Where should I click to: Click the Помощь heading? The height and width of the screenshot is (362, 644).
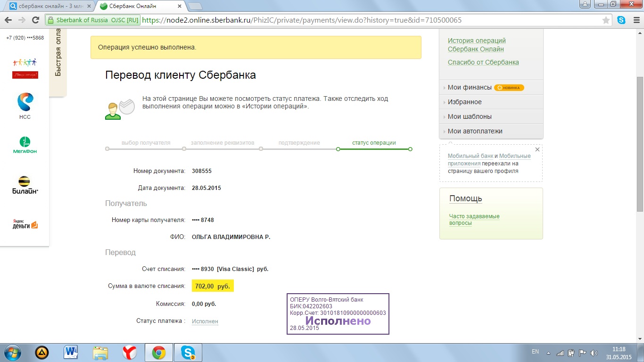click(465, 198)
